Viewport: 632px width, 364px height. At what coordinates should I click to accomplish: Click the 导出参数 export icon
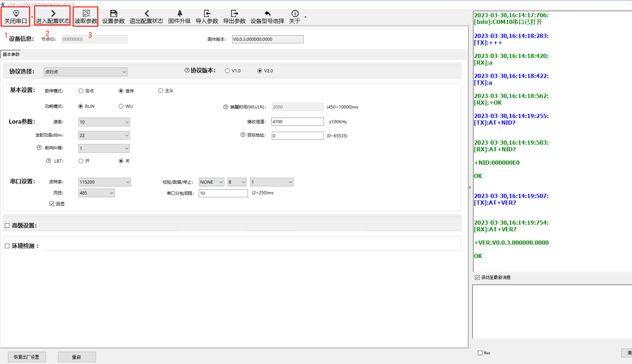234,14
